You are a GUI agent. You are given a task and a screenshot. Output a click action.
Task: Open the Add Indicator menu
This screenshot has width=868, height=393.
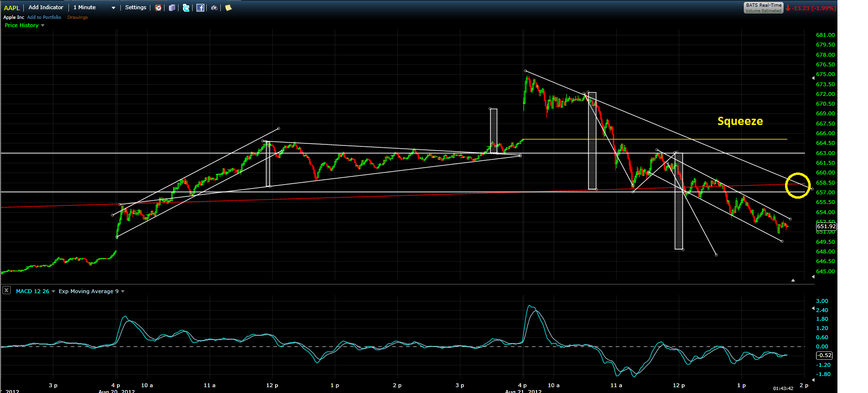click(x=46, y=7)
